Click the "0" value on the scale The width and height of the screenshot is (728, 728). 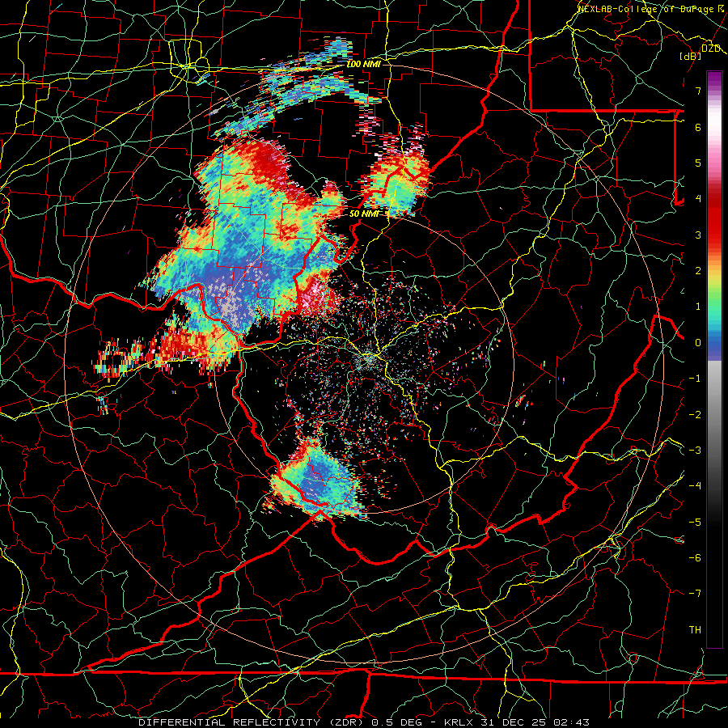[698, 343]
